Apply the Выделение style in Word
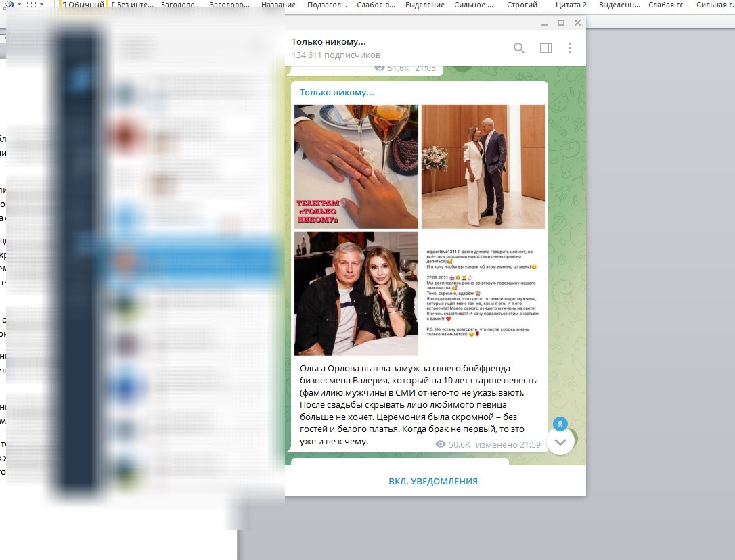Viewport: 735px width, 560px height. point(424,5)
